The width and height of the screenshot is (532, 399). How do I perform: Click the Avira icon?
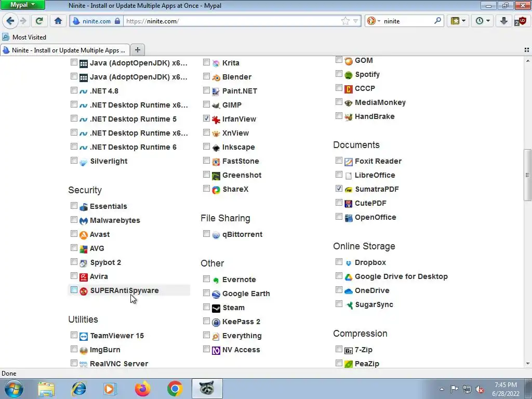tap(84, 277)
